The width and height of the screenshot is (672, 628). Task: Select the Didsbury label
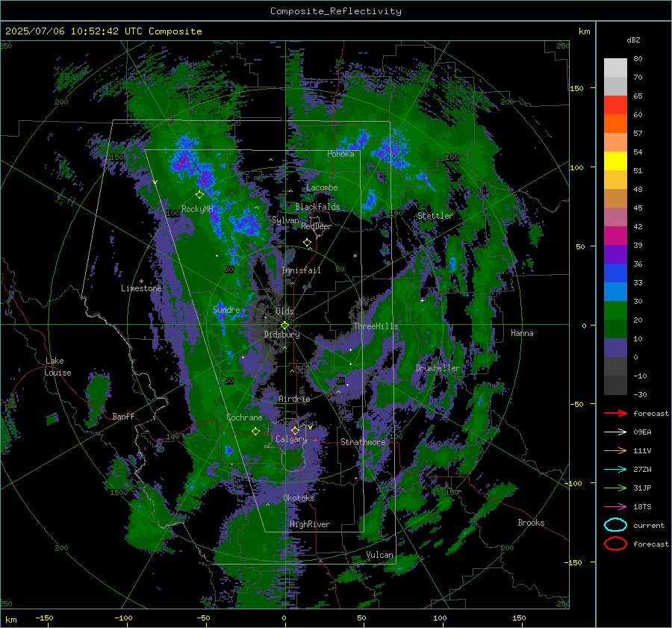pyautogui.click(x=281, y=335)
